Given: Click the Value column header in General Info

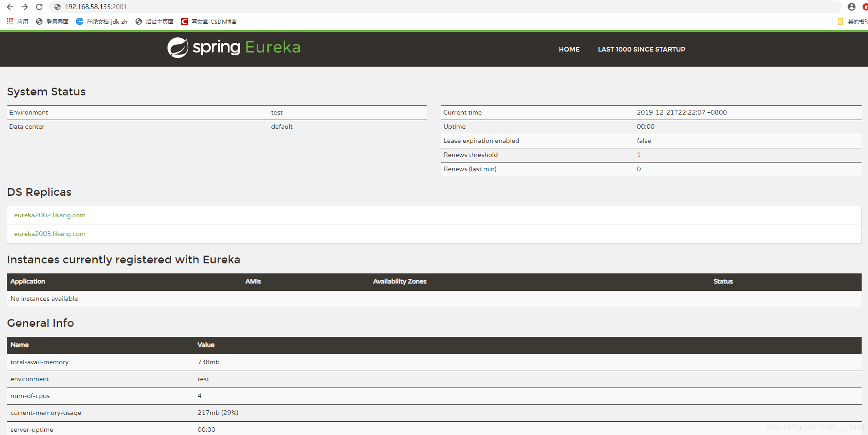Looking at the screenshot, I should click(206, 345).
